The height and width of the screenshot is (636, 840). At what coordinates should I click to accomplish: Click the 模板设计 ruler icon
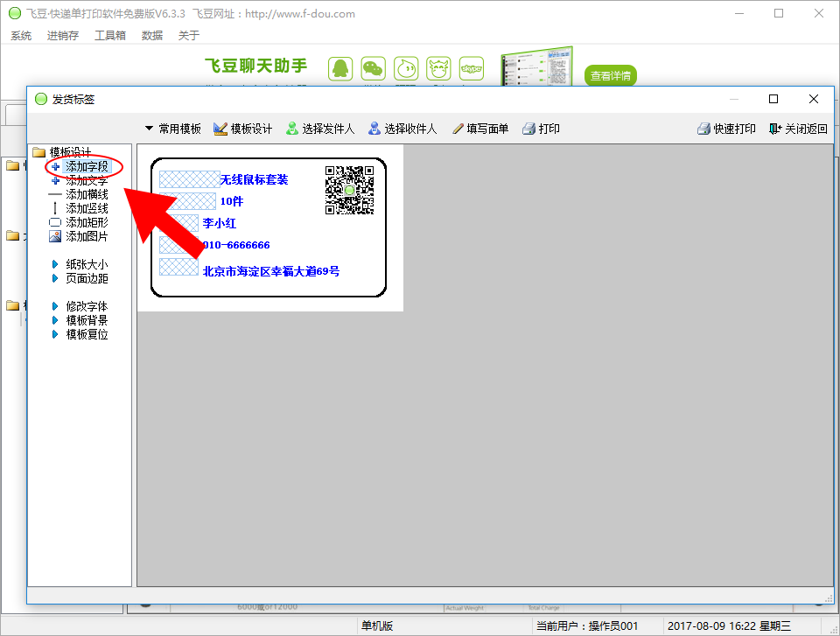[220, 129]
